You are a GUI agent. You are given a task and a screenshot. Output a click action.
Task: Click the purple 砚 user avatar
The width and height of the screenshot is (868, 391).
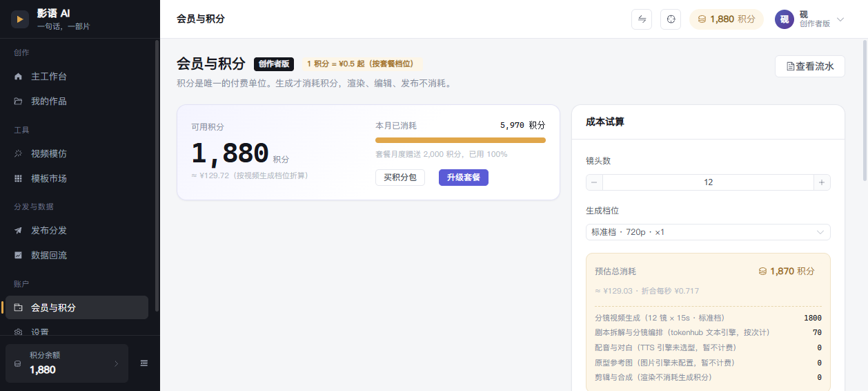pyautogui.click(x=785, y=19)
